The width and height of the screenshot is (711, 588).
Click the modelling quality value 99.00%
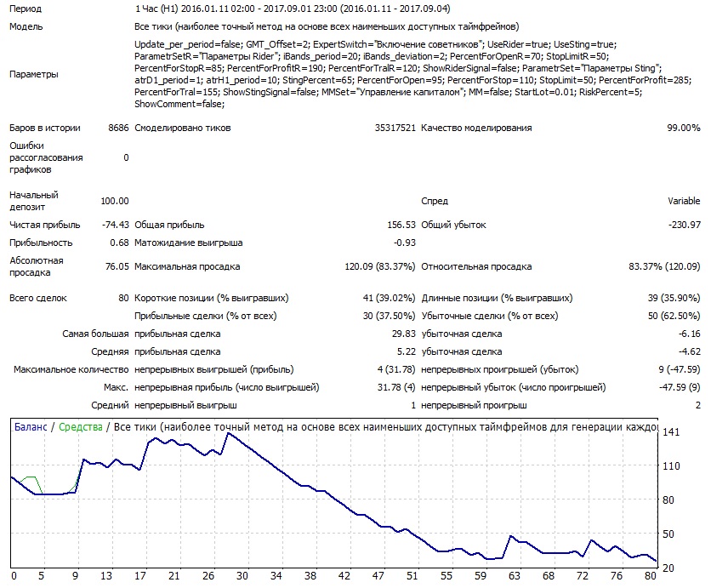pyautogui.click(x=683, y=128)
